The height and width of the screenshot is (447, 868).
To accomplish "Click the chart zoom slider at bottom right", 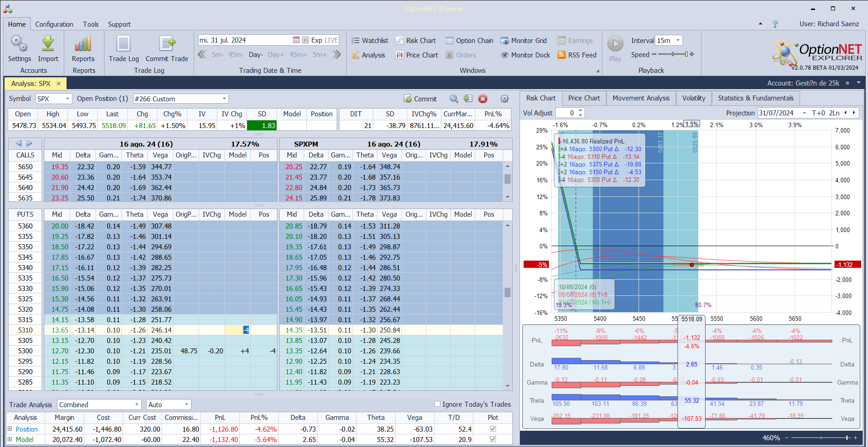I will click(x=821, y=437).
